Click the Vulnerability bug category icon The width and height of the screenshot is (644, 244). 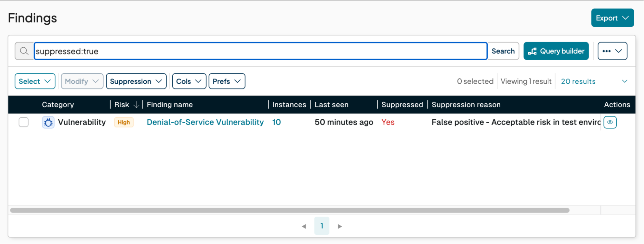pos(48,123)
